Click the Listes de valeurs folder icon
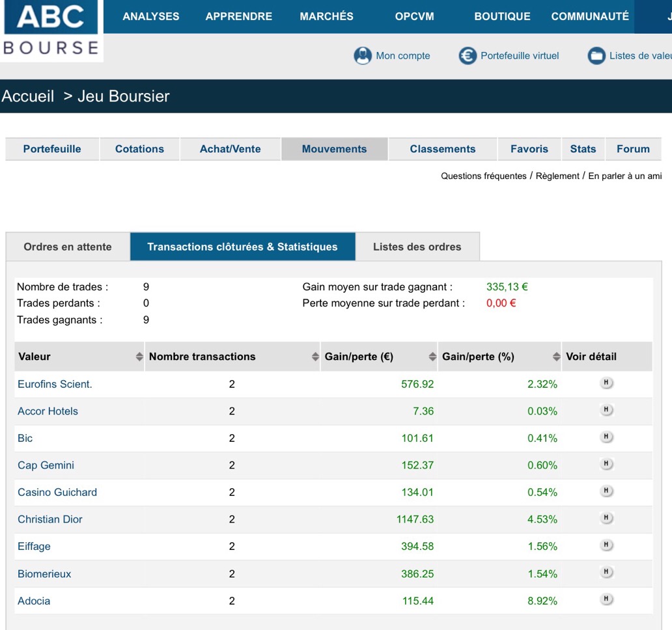This screenshot has width=672, height=630. coord(596,56)
